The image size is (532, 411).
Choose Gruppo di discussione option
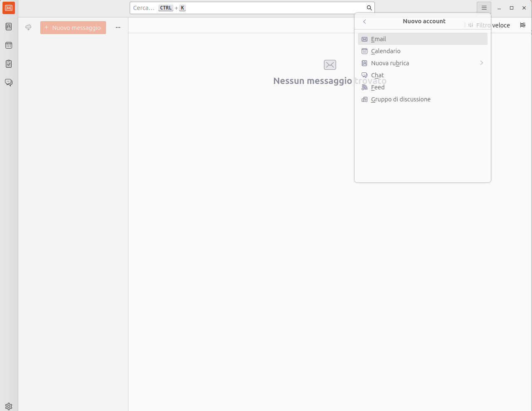pos(400,99)
